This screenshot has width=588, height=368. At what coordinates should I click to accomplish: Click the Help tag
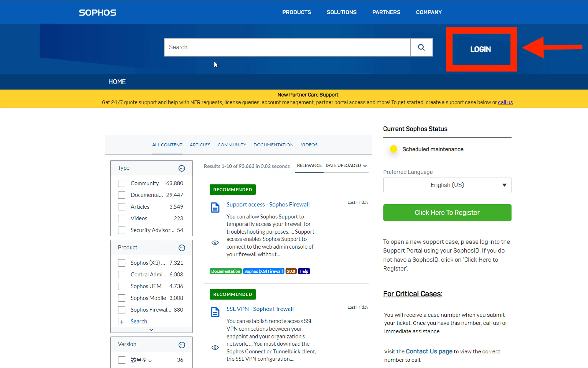click(304, 271)
